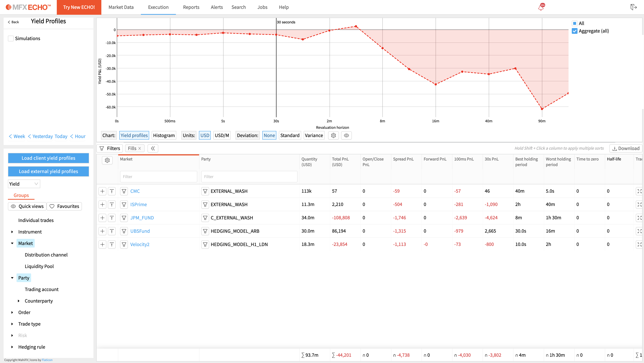Maximize the UBSFund row detail icon
Screen dimensions: 644x363
(x=639, y=231)
